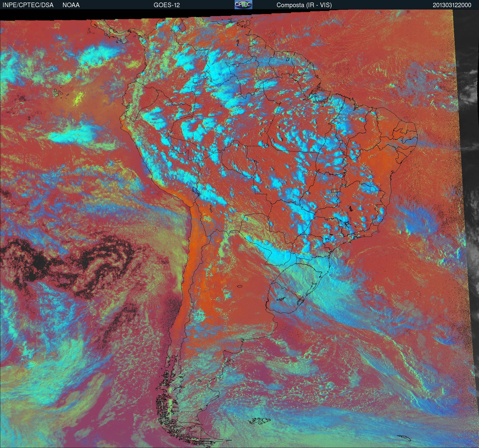This screenshot has width=479, height=448.
Task: Click the NOAA label in header
Action: [71, 5]
